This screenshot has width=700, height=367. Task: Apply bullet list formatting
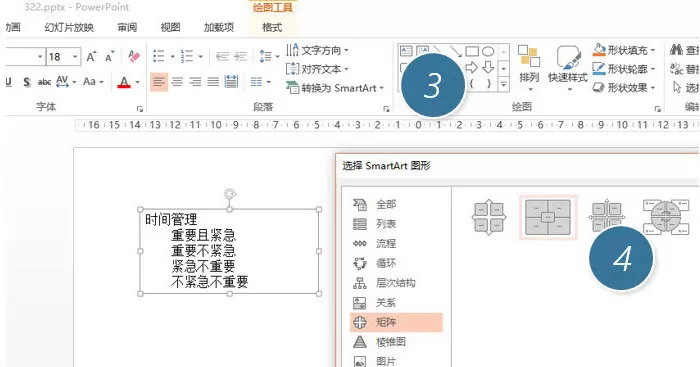point(159,57)
